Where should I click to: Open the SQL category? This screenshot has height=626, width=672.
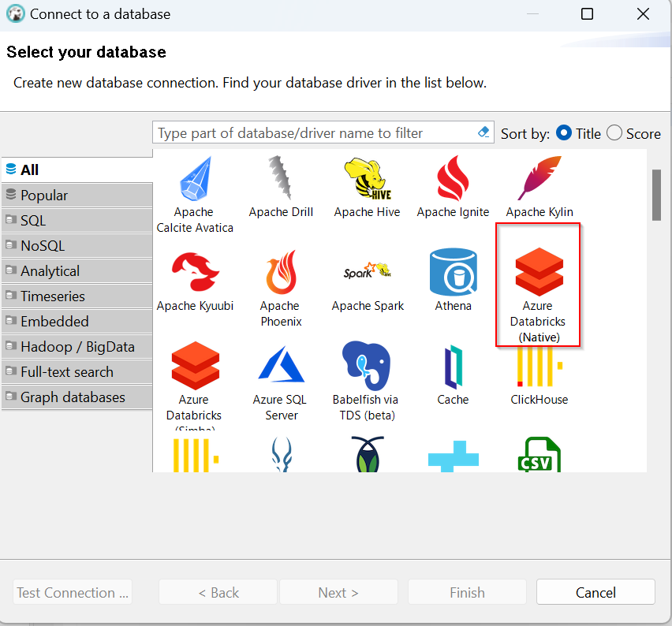tap(77, 221)
